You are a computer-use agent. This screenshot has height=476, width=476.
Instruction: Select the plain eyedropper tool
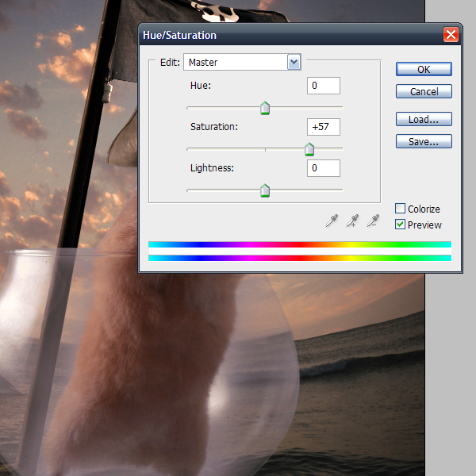point(332,221)
